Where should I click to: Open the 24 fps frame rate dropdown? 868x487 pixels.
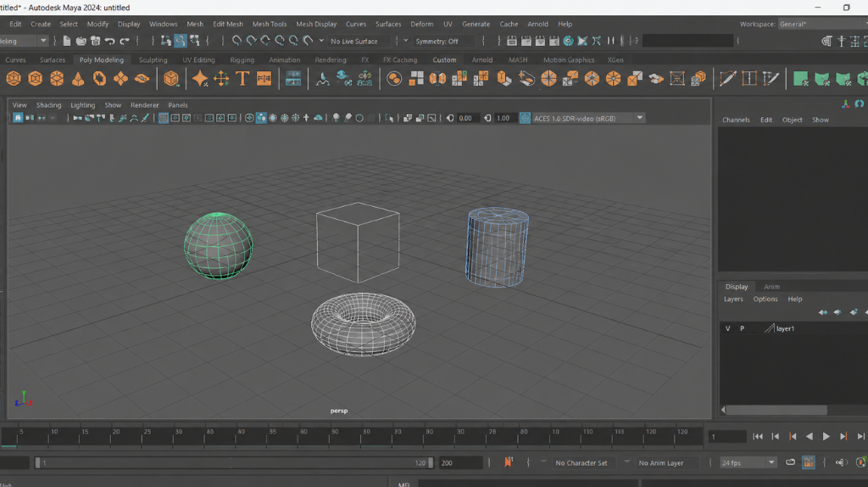[748, 462]
